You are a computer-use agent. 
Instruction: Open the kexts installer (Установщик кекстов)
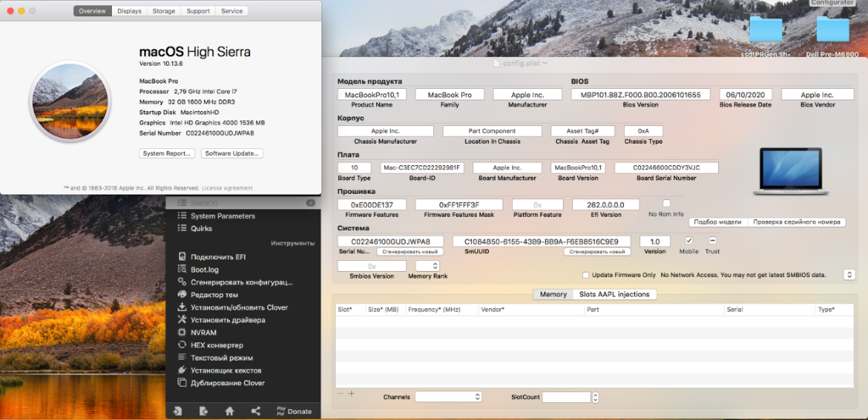click(x=225, y=371)
